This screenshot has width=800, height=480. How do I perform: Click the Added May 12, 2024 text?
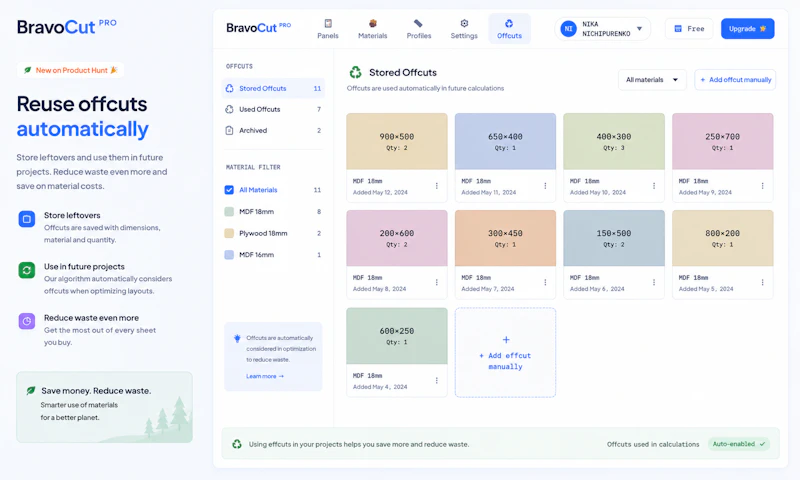click(x=380, y=193)
